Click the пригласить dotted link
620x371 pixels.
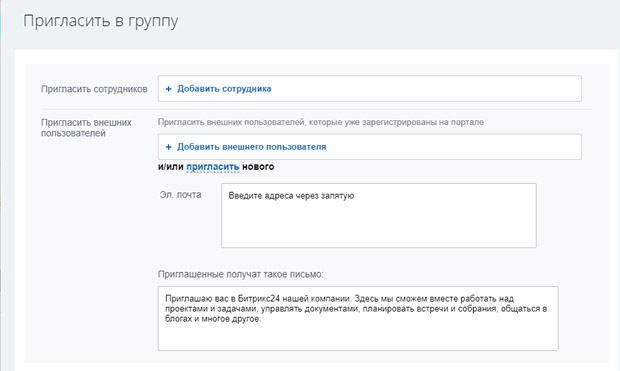[x=213, y=167]
